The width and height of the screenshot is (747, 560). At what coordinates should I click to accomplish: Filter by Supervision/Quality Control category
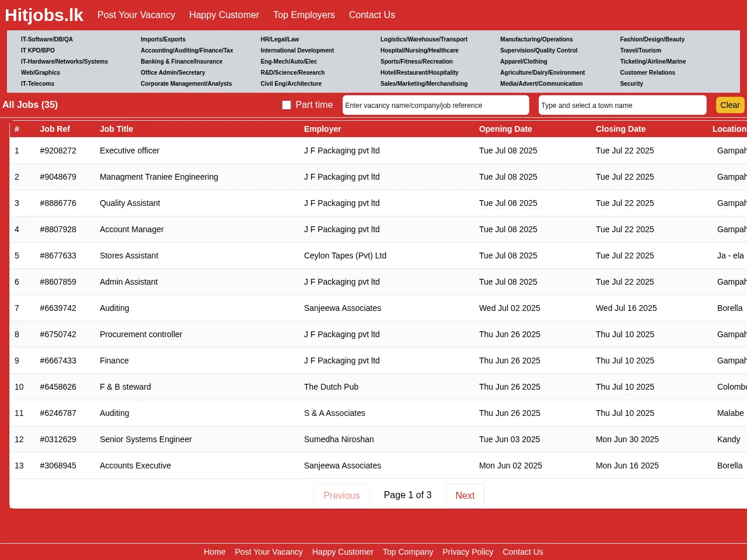(x=539, y=50)
